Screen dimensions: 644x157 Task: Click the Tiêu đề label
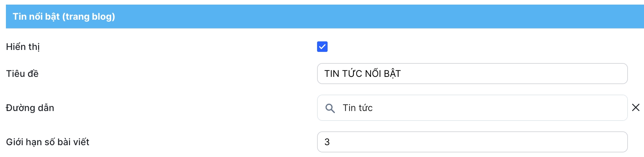point(22,74)
